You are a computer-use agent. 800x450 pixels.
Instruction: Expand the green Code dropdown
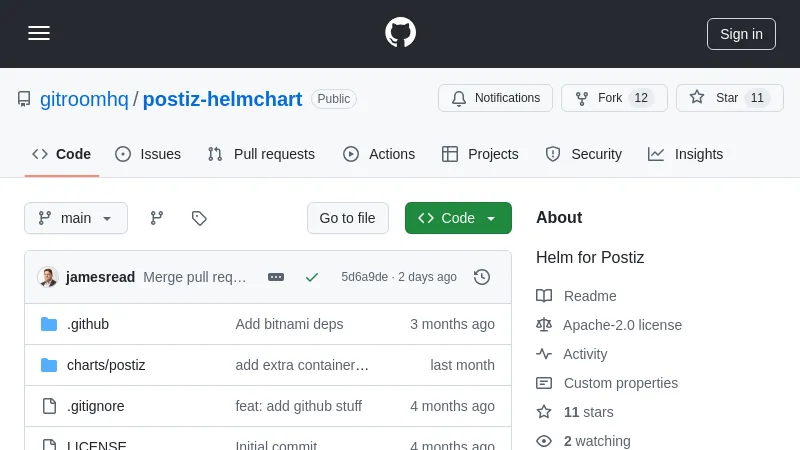click(x=458, y=218)
